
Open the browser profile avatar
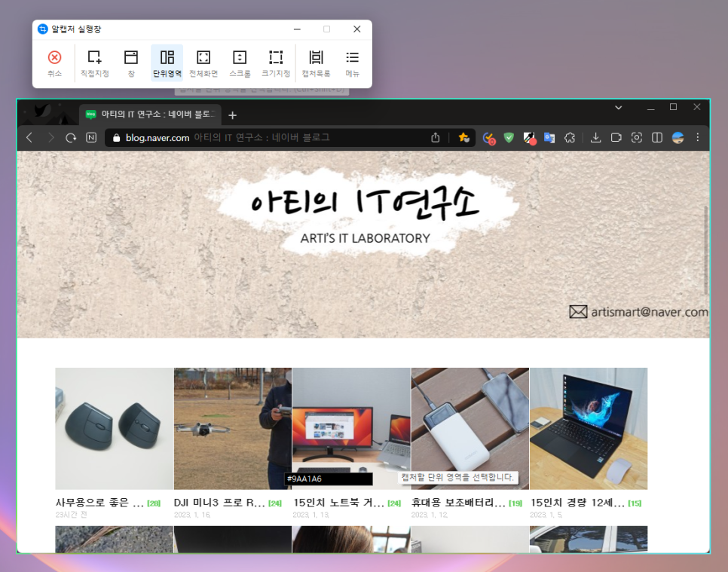678,137
